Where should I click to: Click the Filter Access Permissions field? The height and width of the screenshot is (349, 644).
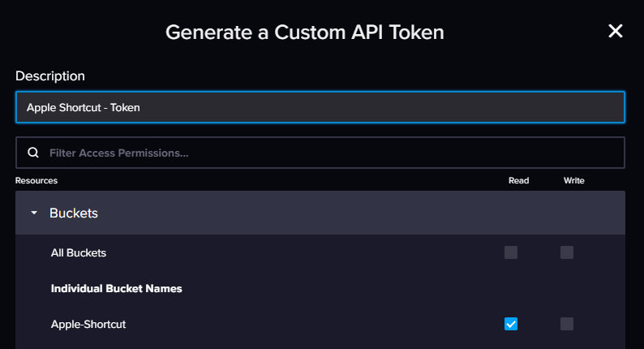324,153
